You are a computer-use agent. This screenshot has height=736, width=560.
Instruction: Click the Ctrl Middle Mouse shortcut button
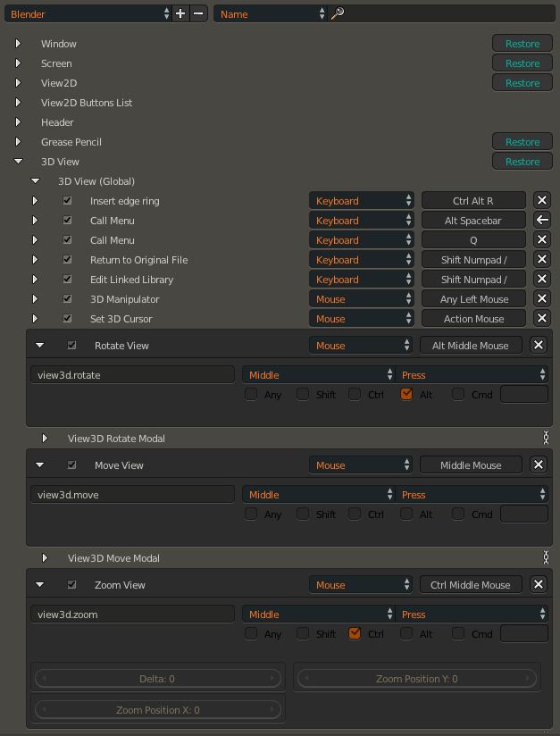point(470,584)
